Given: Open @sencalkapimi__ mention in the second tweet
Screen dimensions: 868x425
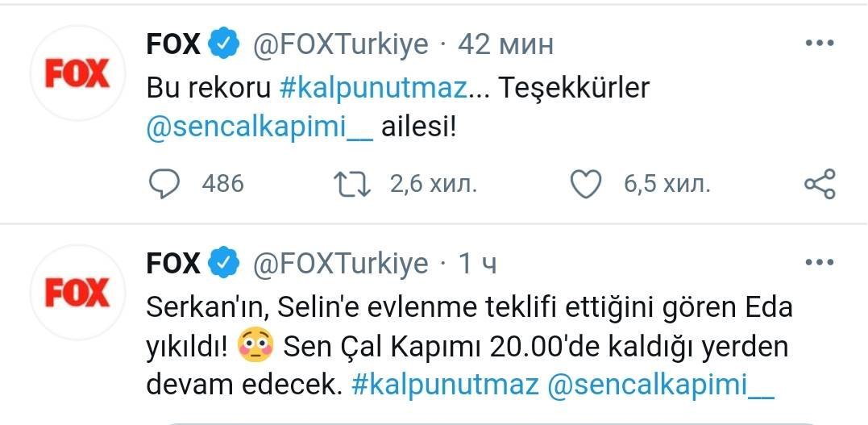Looking at the screenshot, I should (660, 385).
